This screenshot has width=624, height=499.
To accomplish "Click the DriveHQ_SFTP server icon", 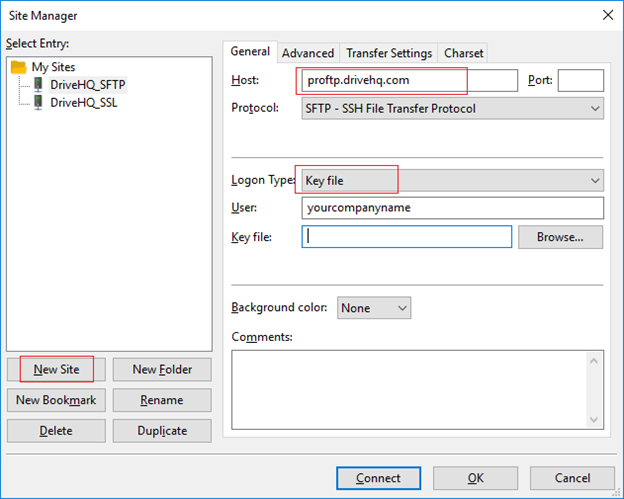I will point(39,85).
